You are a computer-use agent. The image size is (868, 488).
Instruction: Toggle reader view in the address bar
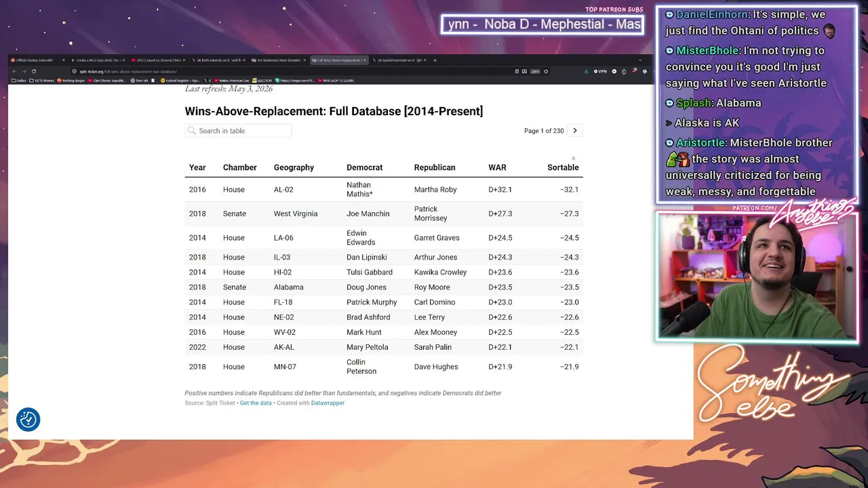pyautogui.click(x=517, y=71)
